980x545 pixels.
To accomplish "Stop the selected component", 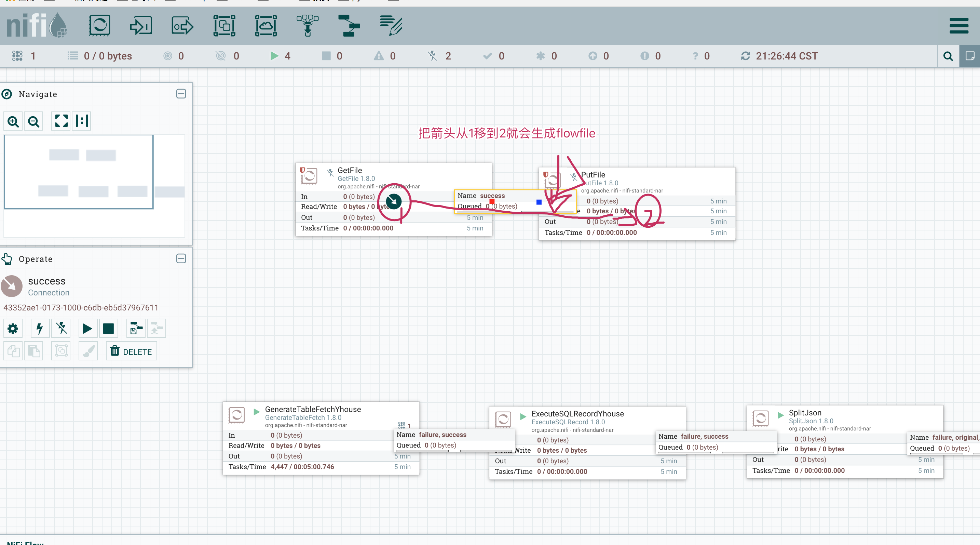I will pos(108,329).
